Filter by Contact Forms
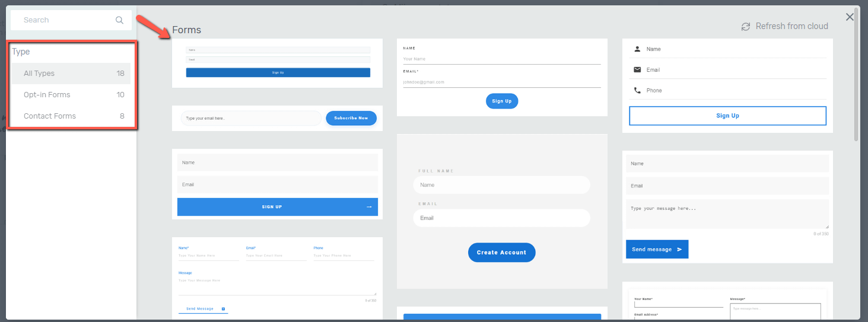This screenshot has height=322, width=868. 71,116
